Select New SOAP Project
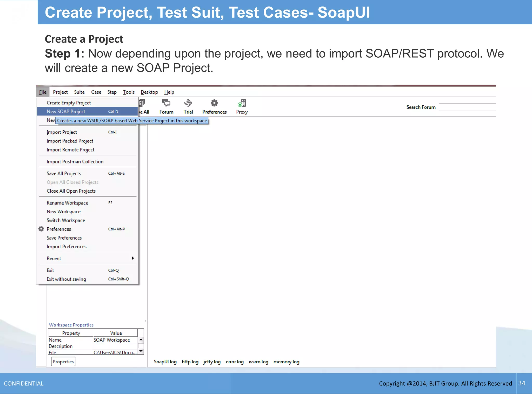 (87, 111)
